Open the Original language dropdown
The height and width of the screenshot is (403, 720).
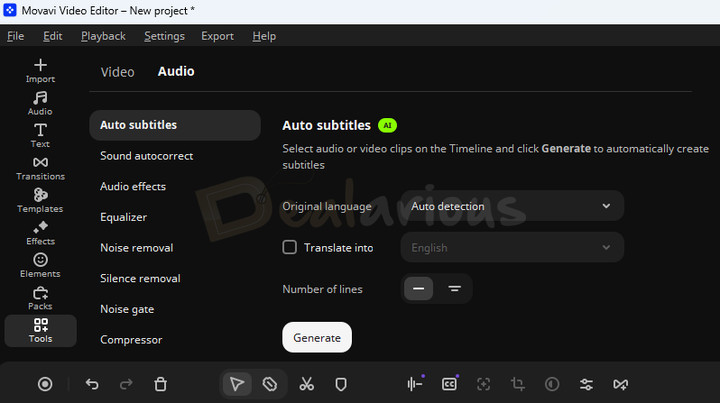click(512, 206)
